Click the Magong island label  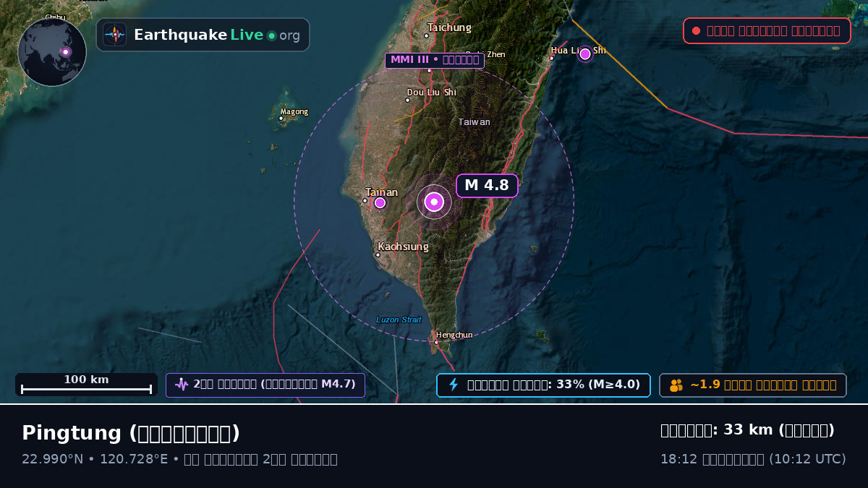click(294, 111)
